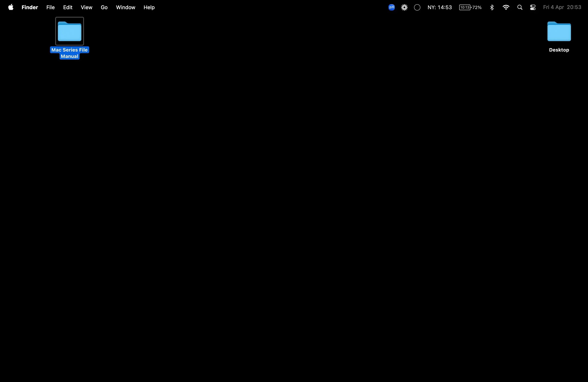
Task: Open the View menu
Action: point(86,7)
